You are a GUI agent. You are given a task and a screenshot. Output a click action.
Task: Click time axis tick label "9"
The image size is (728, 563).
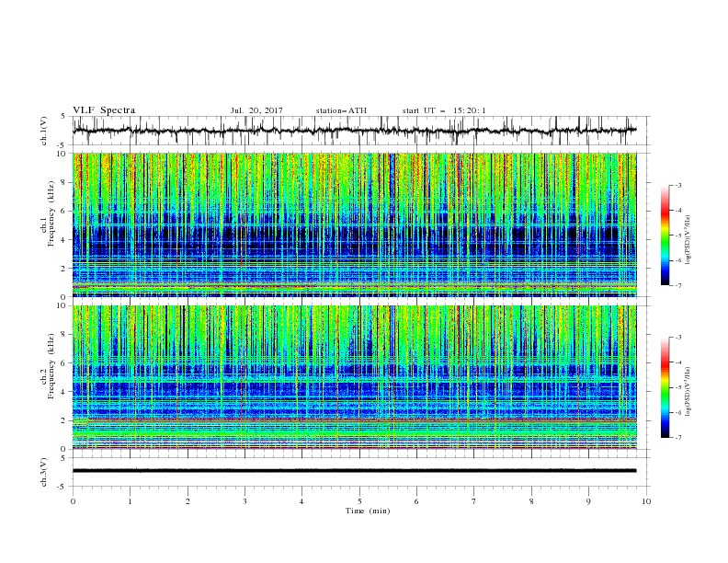588,501
